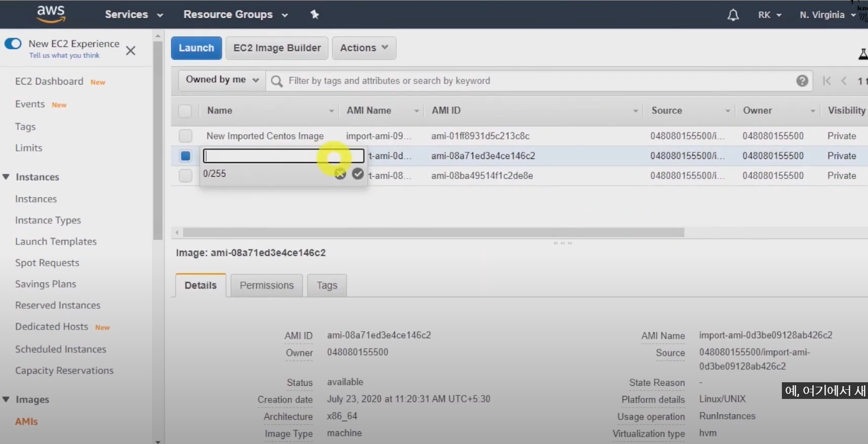
Task: Click the table horizontal scrollbar
Action: [x=433, y=232]
